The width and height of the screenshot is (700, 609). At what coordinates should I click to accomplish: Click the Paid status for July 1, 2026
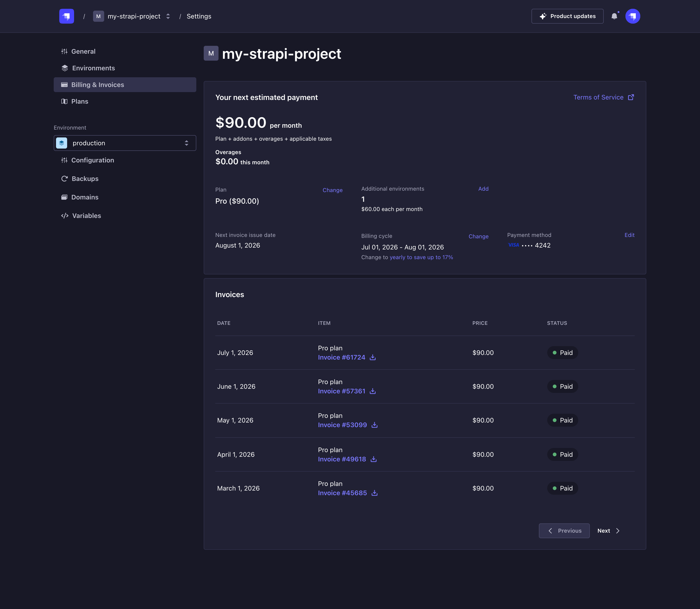pyautogui.click(x=562, y=353)
